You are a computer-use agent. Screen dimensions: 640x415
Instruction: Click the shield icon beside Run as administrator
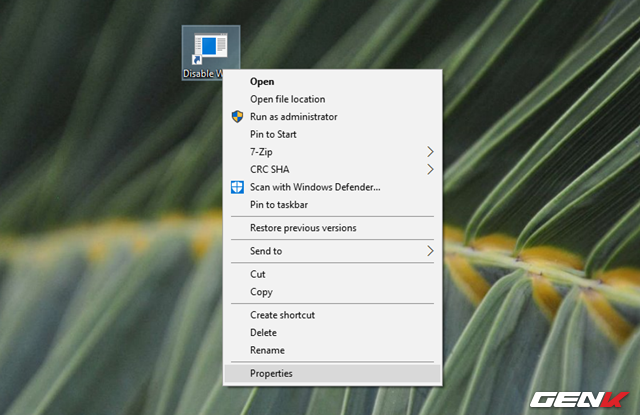coord(237,117)
